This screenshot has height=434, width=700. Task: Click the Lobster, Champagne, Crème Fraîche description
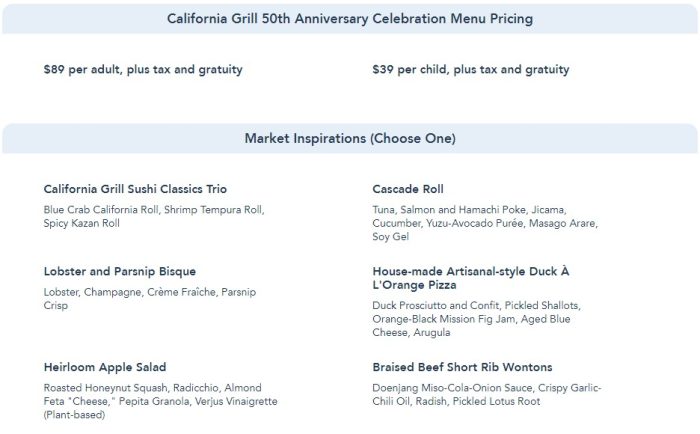[150, 292]
